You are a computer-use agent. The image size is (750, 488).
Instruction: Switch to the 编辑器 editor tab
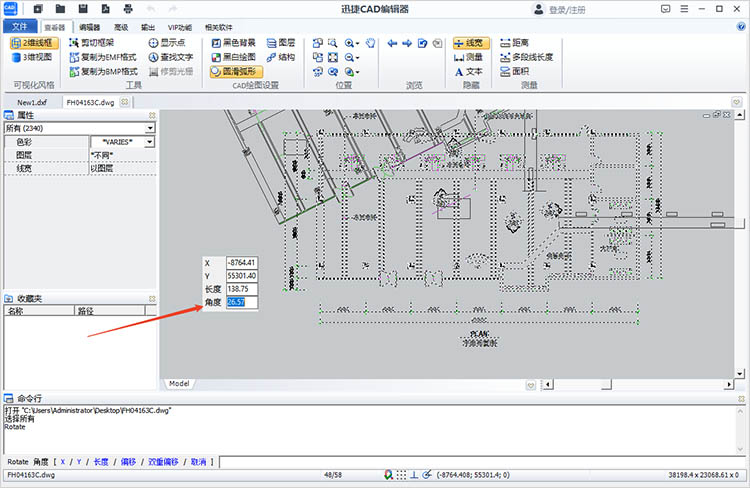[x=89, y=27]
